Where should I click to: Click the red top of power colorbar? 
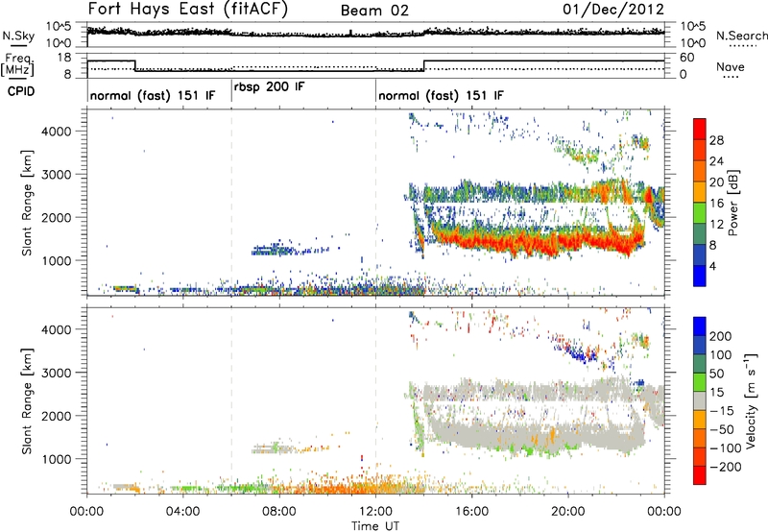pos(700,129)
